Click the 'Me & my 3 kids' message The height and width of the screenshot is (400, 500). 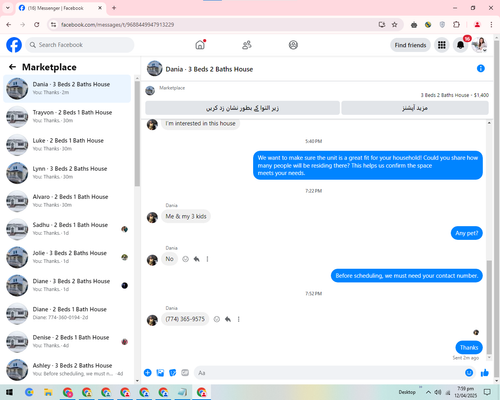point(186,216)
